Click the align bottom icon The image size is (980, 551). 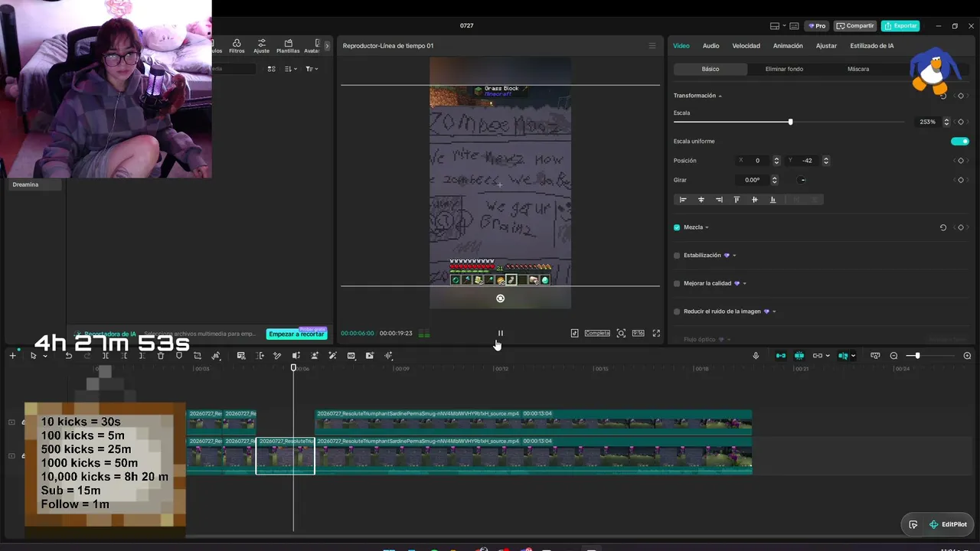[x=773, y=200]
